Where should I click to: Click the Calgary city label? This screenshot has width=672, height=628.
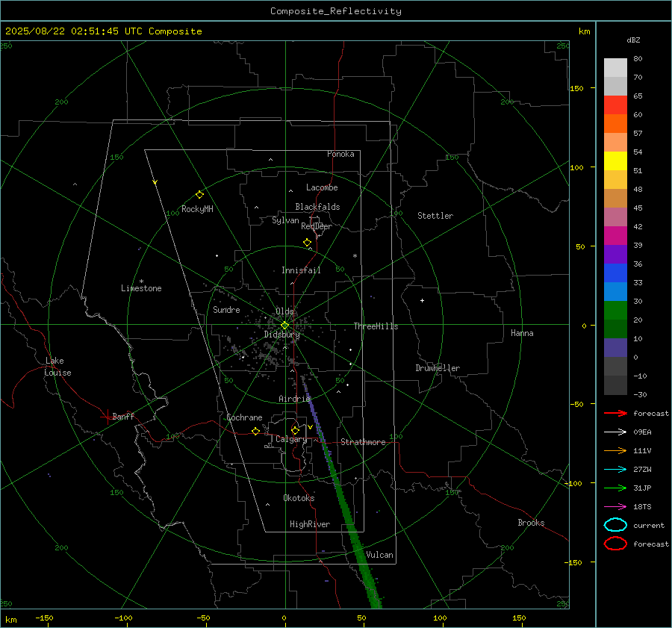point(291,439)
